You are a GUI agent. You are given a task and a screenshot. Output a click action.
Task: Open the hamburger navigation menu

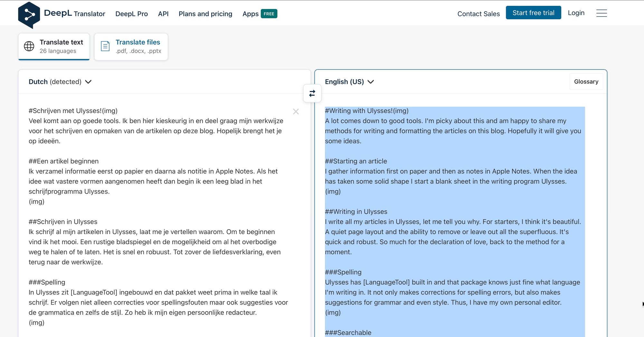point(601,13)
